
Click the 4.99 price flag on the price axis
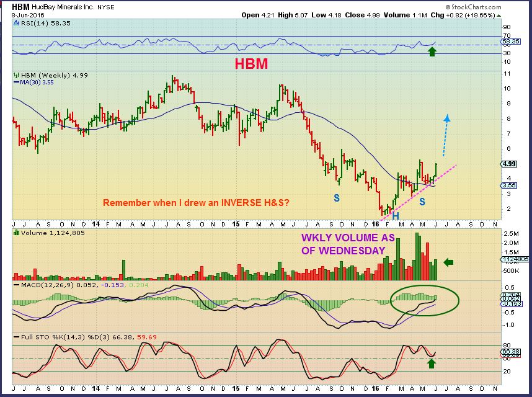click(x=509, y=164)
